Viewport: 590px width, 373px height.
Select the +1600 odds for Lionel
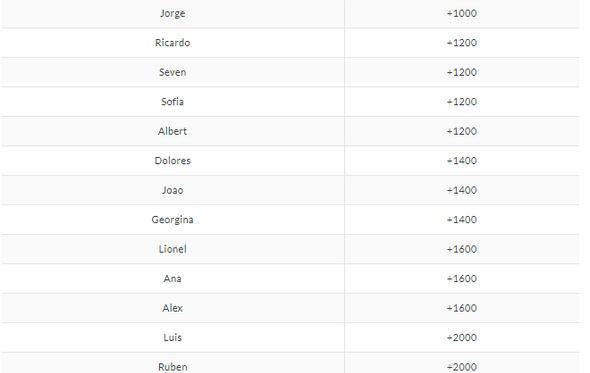point(462,249)
